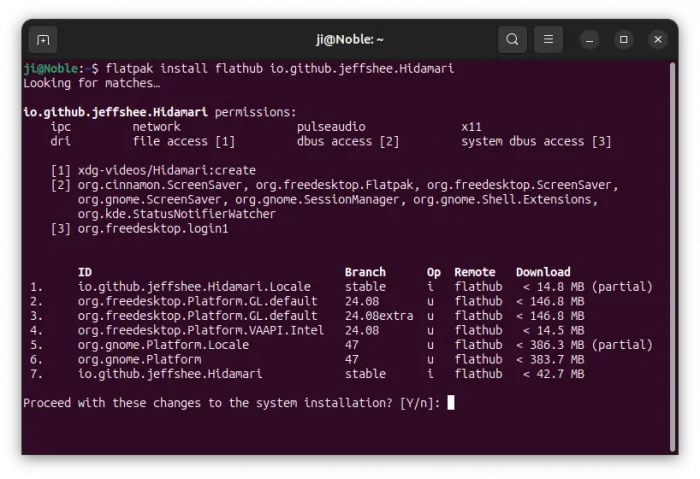Click the 386.3 MB download size
The image size is (700, 479).
557,345
